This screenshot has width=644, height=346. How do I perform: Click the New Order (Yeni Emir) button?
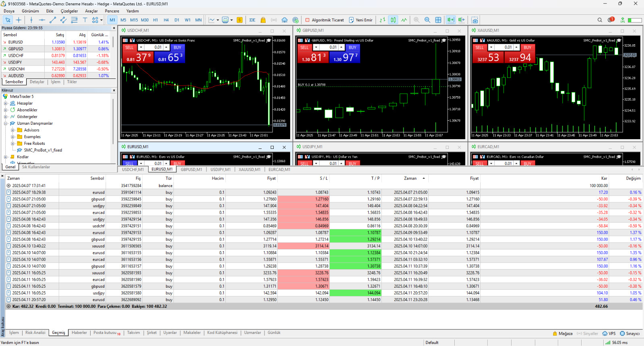(x=360, y=20)
